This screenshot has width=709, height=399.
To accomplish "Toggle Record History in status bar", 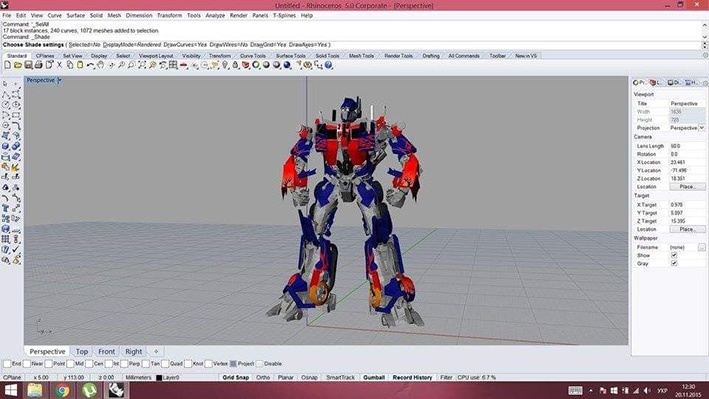I will pos(412,377).
